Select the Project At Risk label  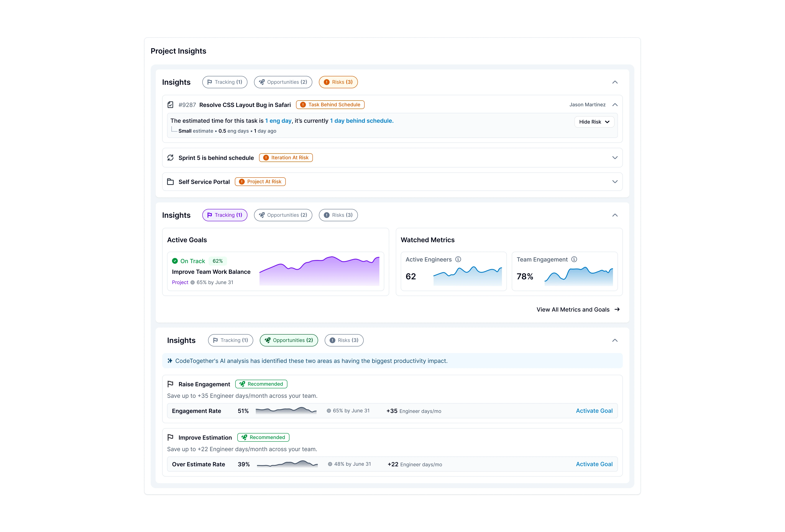[260, 181]
